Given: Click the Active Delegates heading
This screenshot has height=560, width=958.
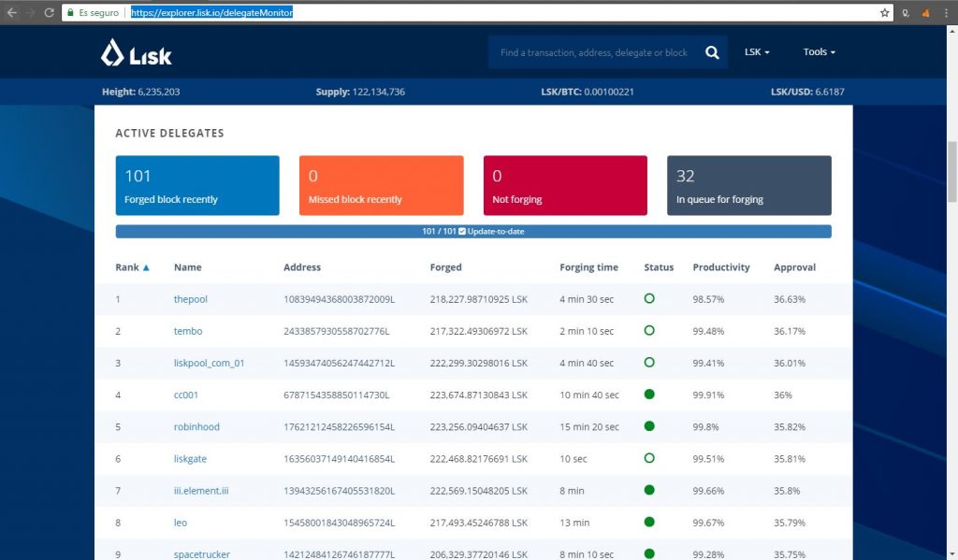Looking at the screenshot, I should tap(170, 133).
